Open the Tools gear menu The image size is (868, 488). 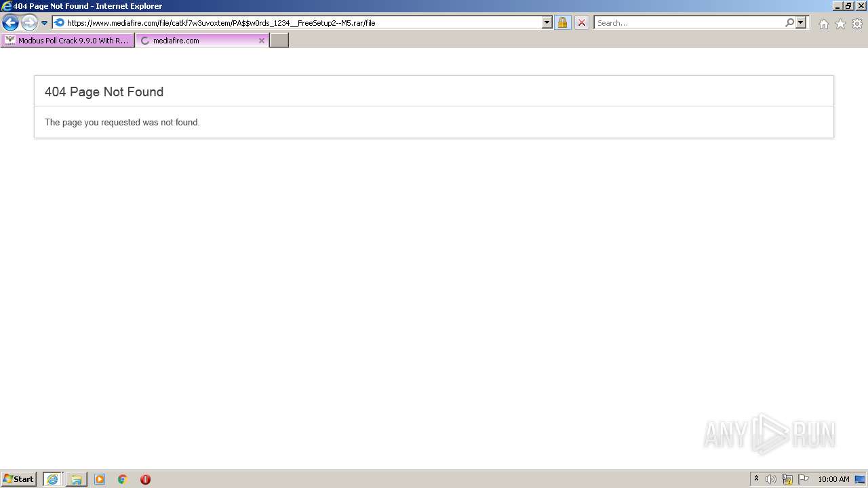(x=857, y=24)
